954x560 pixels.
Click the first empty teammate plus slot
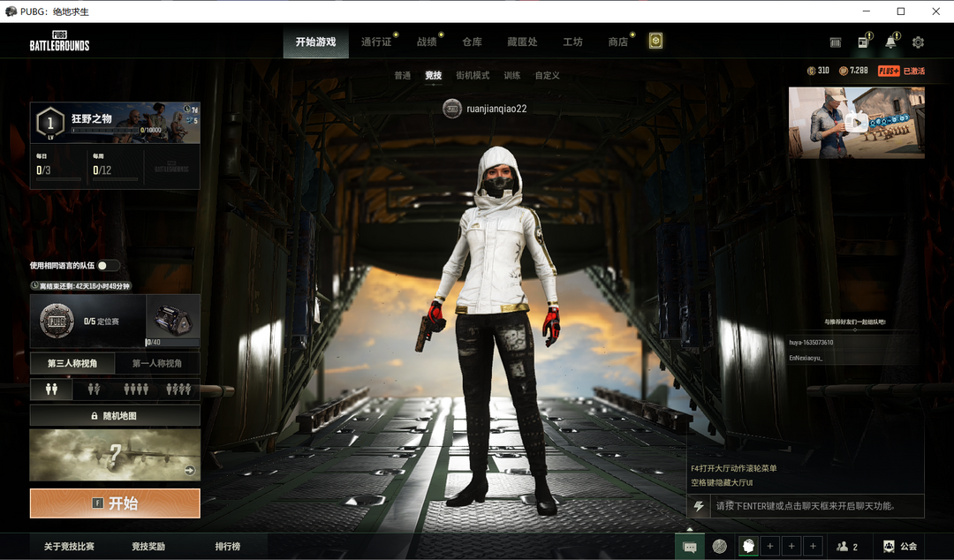769,547
